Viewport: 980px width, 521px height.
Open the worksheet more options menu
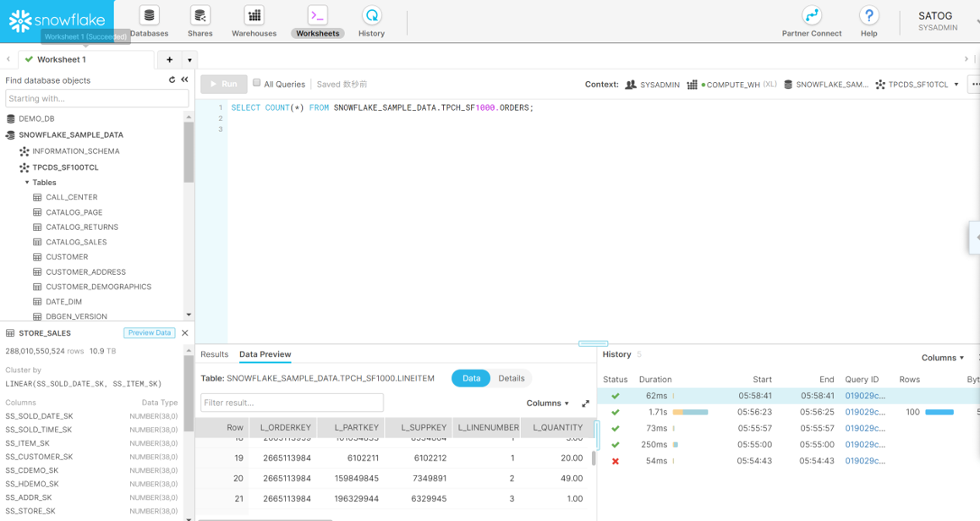(974, 84)
